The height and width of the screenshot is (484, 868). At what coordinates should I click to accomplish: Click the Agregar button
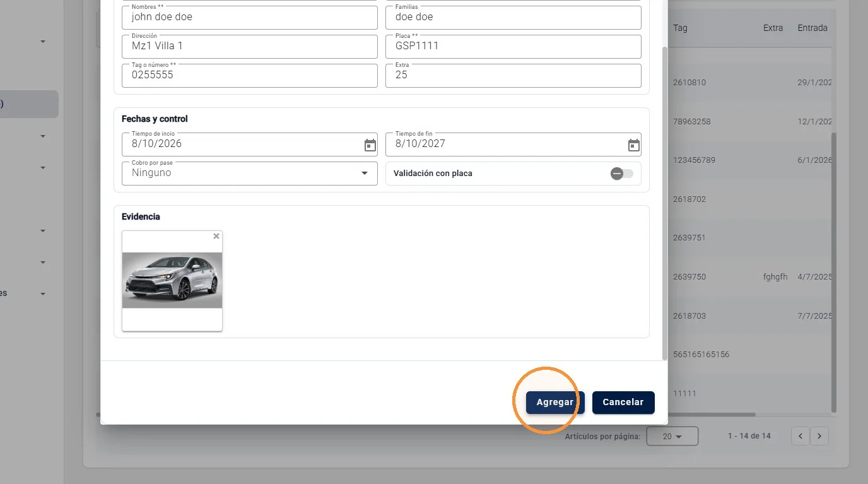(x=555, y=402)
